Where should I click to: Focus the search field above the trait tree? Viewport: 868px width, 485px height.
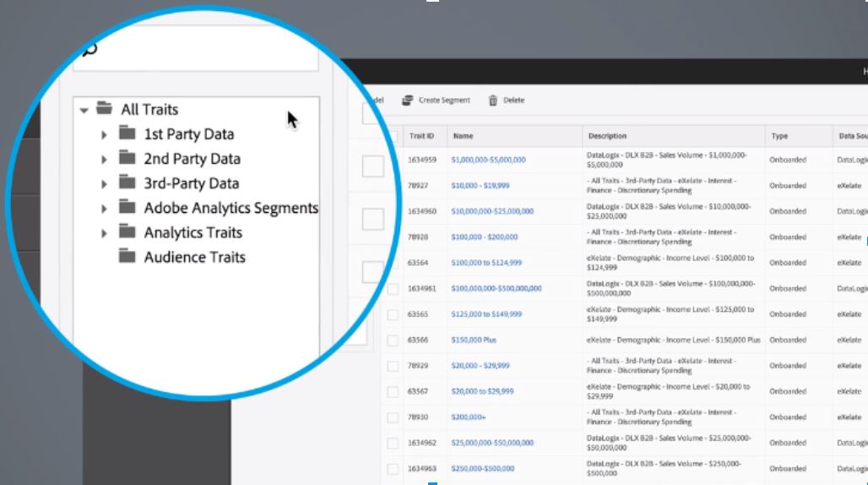point(195,49)
